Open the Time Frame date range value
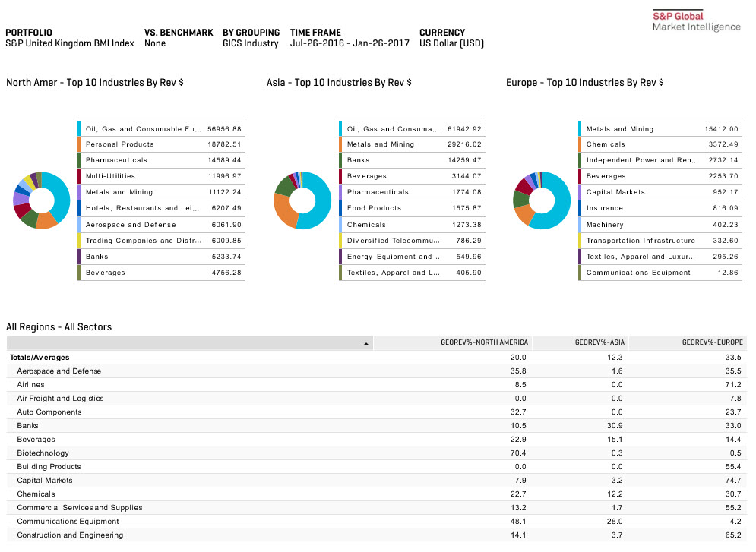The height and width of the screenshot is (552, 756). (x=350, y=43)
